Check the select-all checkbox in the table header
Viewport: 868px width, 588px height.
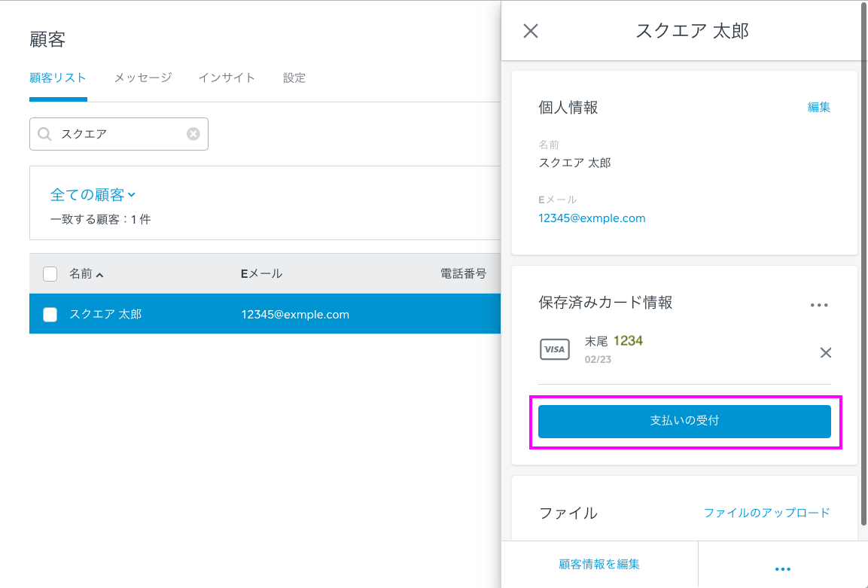click(x=50, y=273)
